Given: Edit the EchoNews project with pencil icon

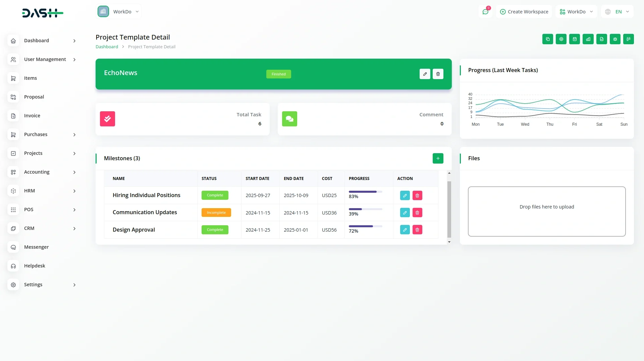Looking at the screenshot, I should click(x=425, y=74).
